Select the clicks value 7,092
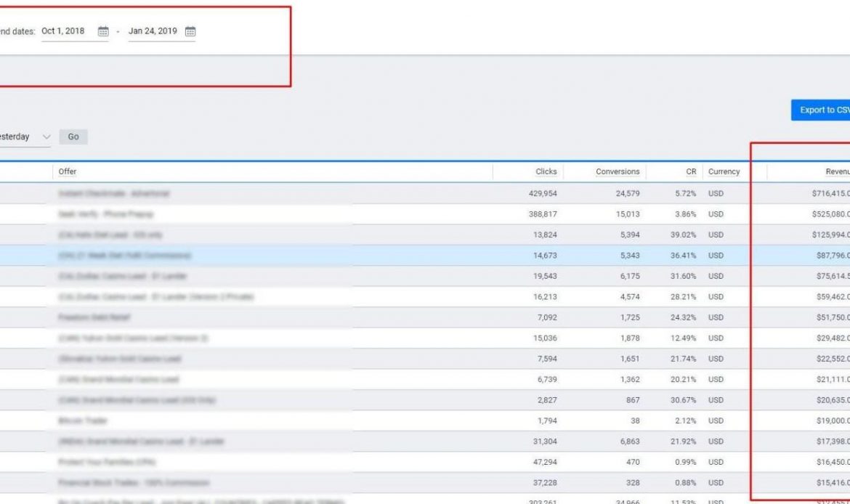Screen dimensions: 850x504 tap(547, 317)
